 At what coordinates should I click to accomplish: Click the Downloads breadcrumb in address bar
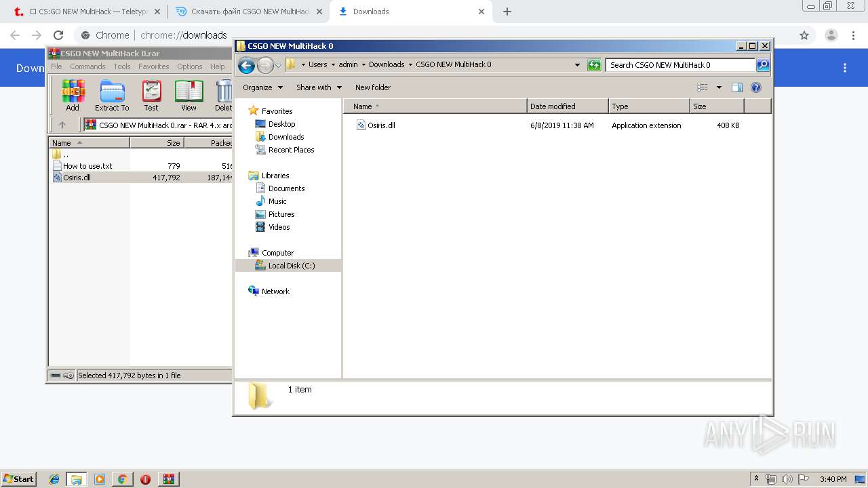pyautogui.click(x=387, y=65)
